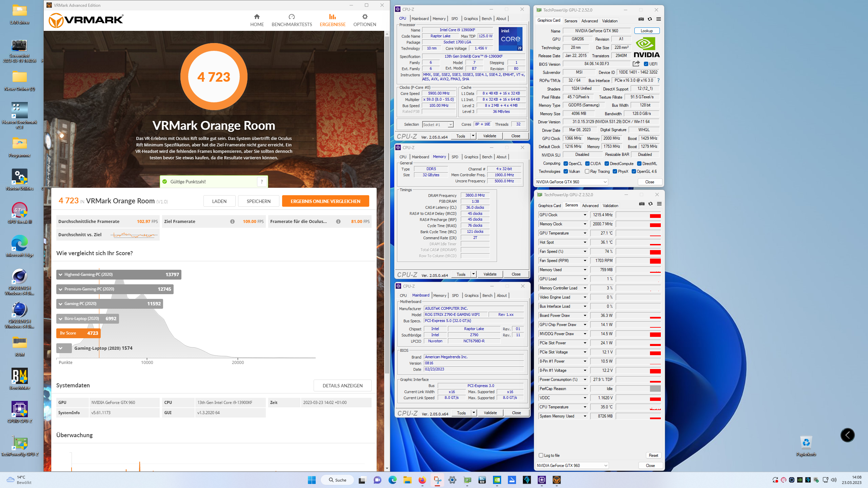868x488 pixels.
Task: Click ERGEBNIS ONLINE VERGLEICHEN button
Action: (x=325, y=201)
